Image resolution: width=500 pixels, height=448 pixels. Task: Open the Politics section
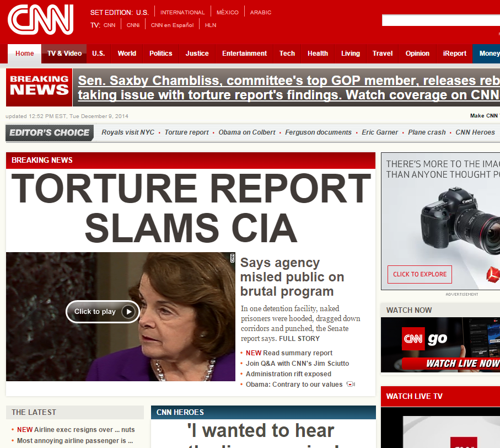coord(161,54)
